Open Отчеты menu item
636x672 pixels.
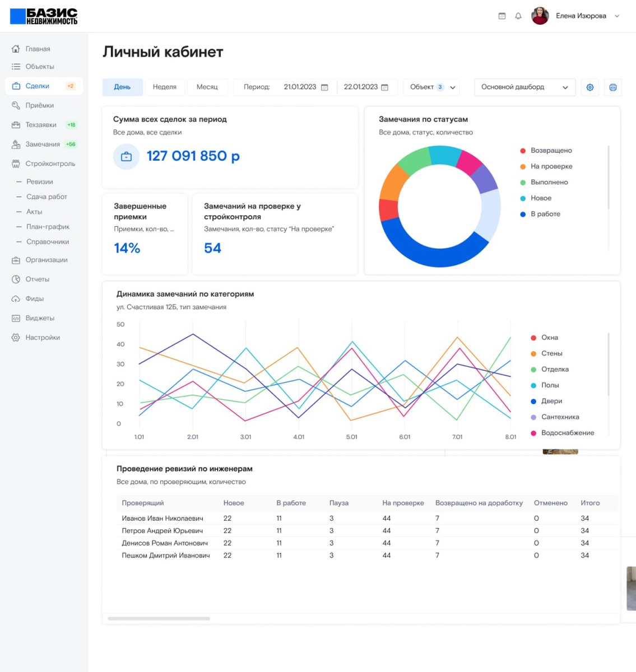coord(37,279)
